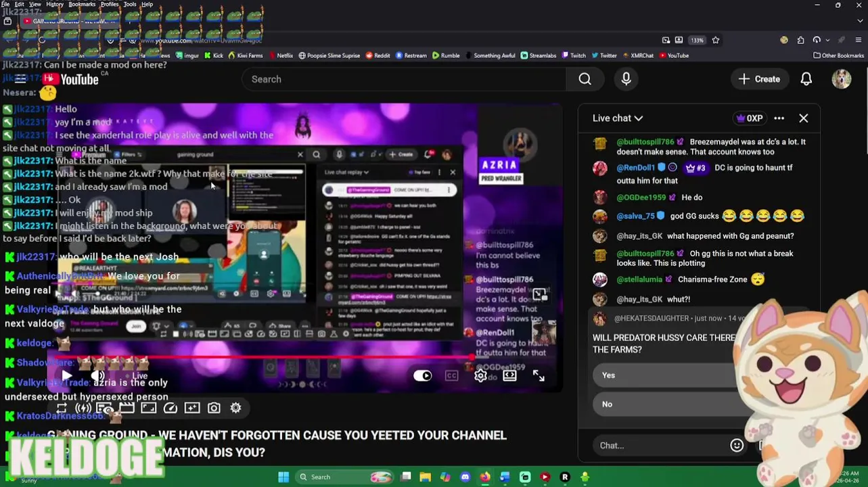Open the Streamlabs bookmark
This screenshot has height=487, width=868.
click(538, 55)
